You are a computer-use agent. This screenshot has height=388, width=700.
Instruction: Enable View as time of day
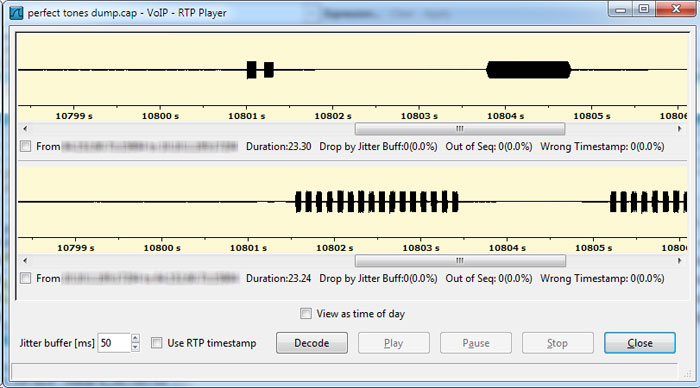[x=306, y=313]
